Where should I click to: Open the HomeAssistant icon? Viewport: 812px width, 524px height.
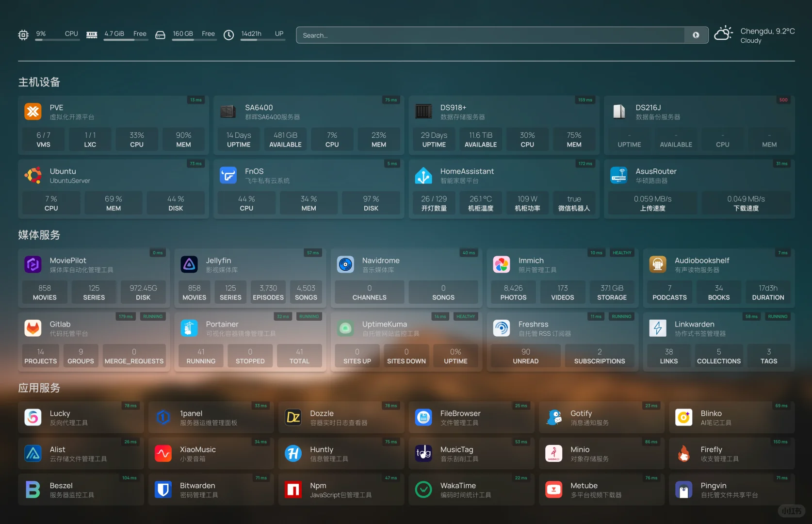(x=423, y=175)
